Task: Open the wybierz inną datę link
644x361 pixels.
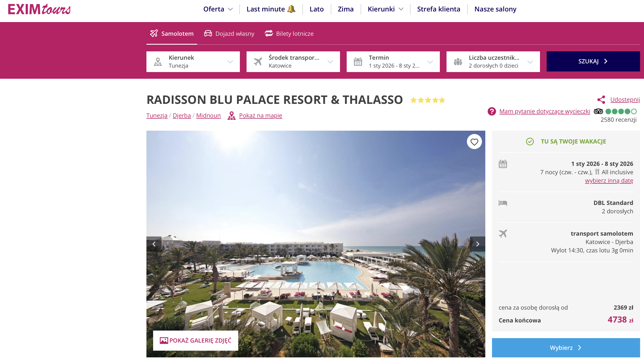Action: click(609, 181)
